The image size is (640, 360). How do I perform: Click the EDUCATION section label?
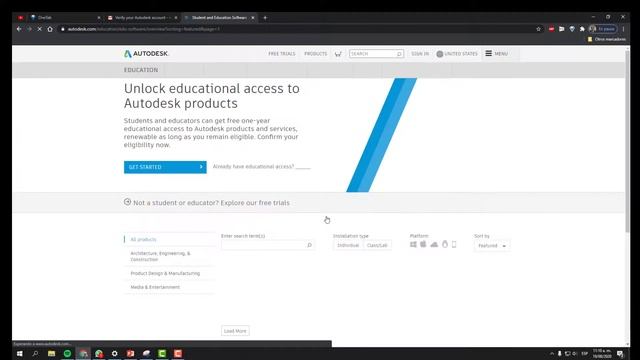(x=141, y=70)
